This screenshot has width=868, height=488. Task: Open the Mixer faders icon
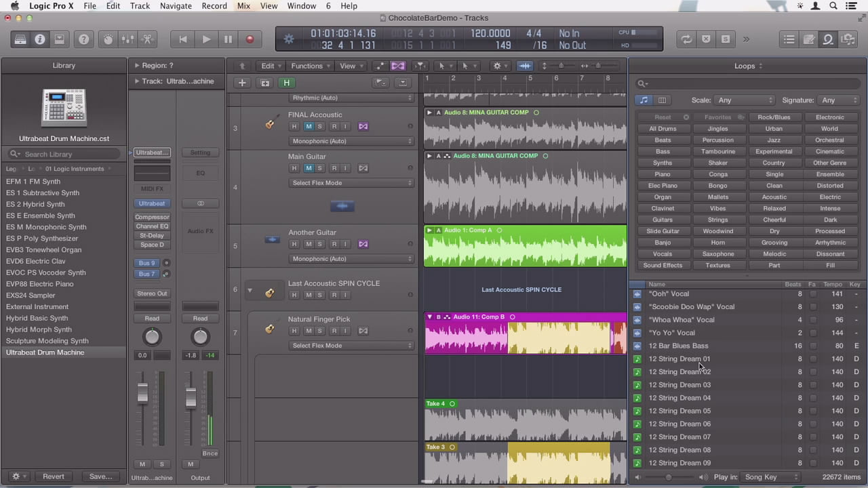pos(127,39)
